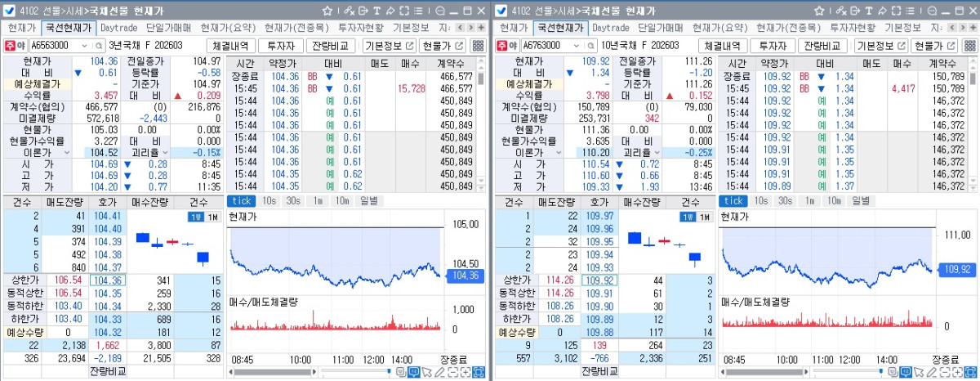Add right window to favorites with star icon
This screenshot has width=980, height=381.
(817, 11)
